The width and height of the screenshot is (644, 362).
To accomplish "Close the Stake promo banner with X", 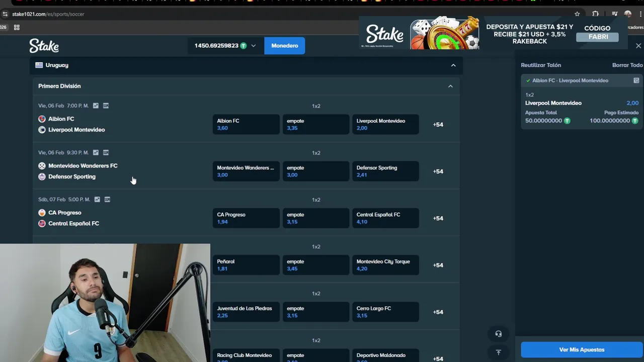I will pyautogui.click(x=638, y=46).
